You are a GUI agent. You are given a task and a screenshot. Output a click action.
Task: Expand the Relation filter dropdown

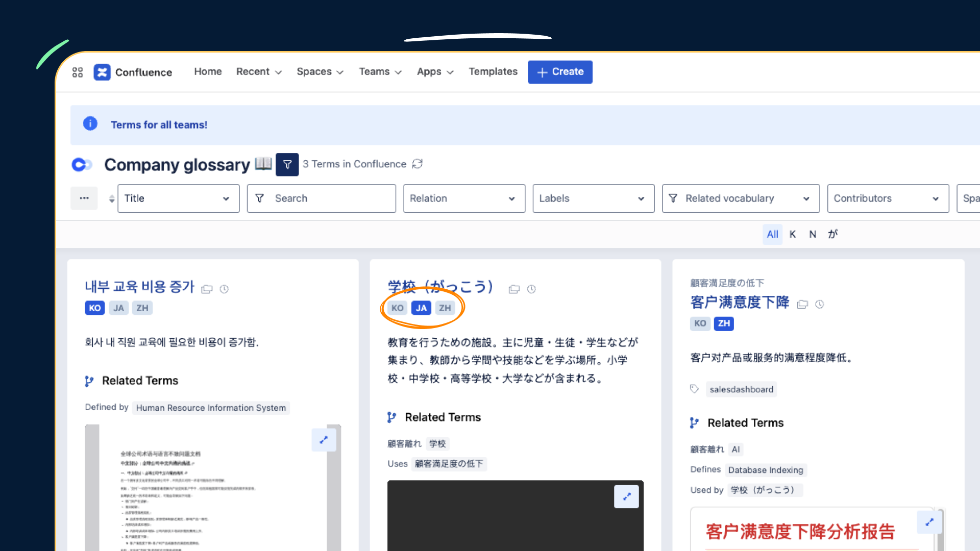[463, 198]
